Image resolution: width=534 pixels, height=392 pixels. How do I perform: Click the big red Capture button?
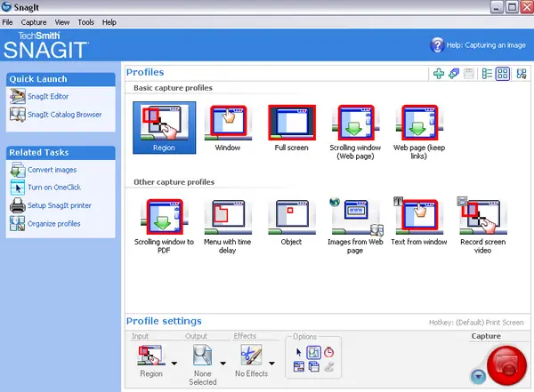tap(506, 365)
